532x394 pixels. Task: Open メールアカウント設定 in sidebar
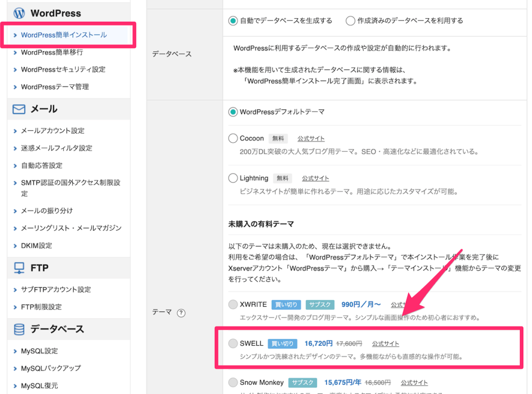coord(52,131)
